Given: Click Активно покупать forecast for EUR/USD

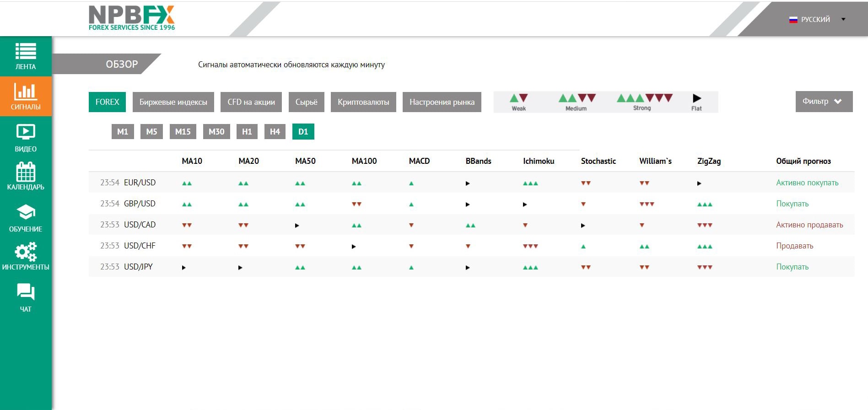Looking at the screenshot, I should 807,183.
